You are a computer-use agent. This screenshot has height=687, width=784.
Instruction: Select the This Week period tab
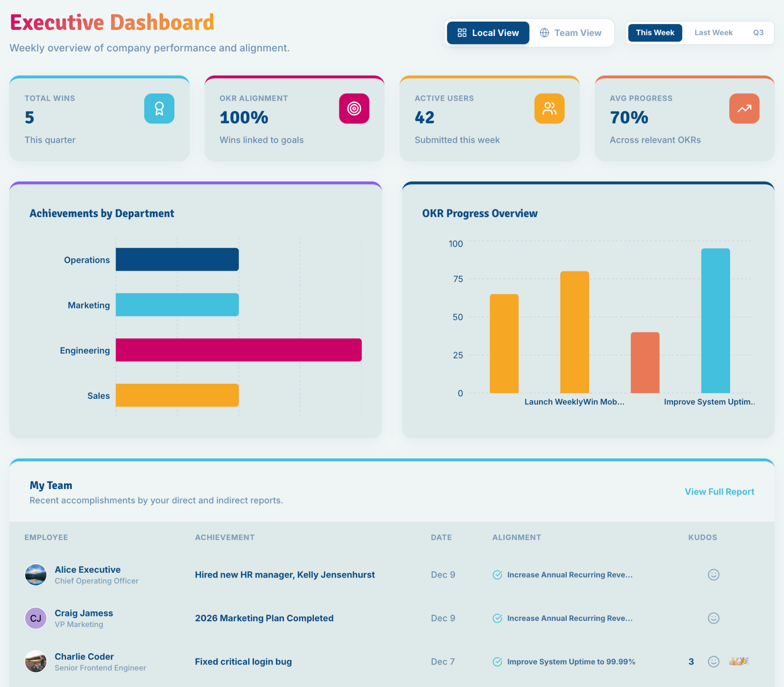point(655,33)
